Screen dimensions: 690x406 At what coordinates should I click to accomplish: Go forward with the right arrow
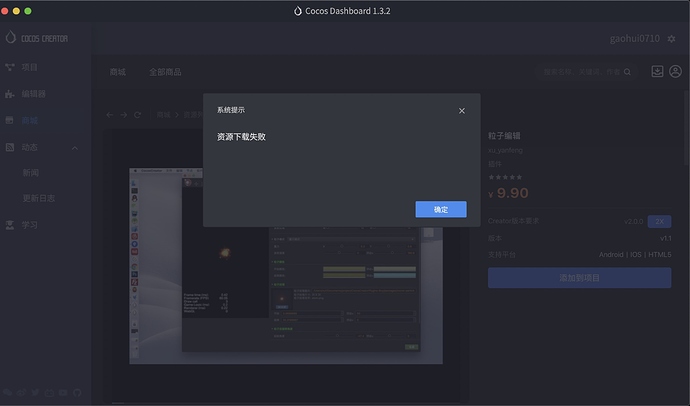pyautogui.click(x=124, y=115)
